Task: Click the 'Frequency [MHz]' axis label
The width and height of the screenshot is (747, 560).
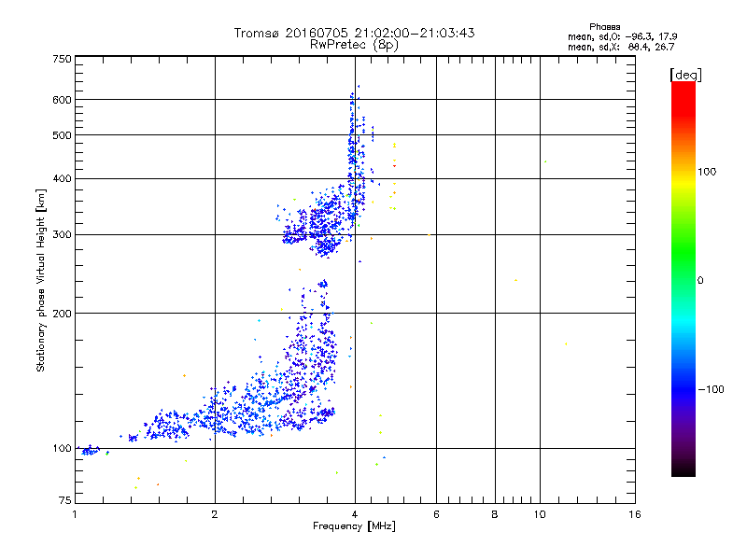Action: tap(354, 526)
